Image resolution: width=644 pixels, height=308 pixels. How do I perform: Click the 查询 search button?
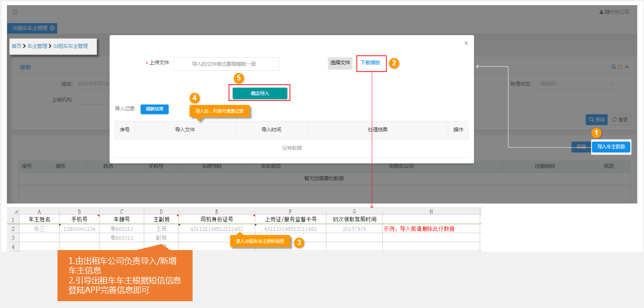596,120
